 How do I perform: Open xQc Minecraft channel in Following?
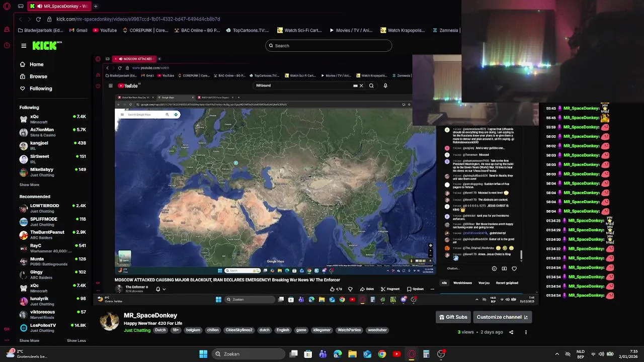pos(53,119)
